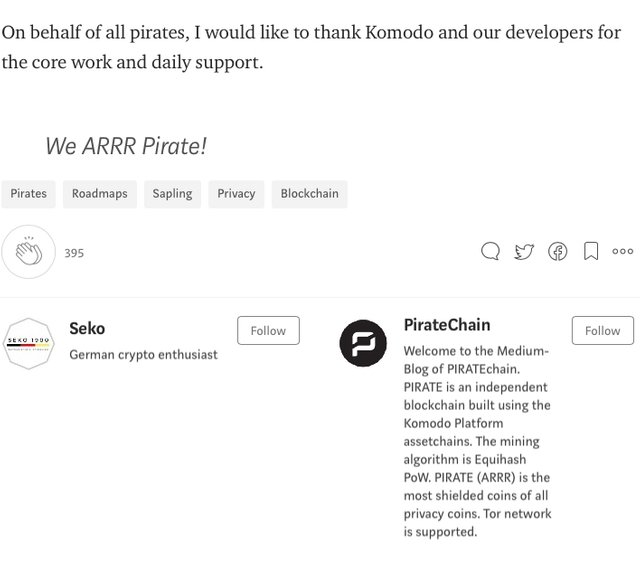Screen dimensions: 640x561
Task: Follow the author Seko
Action: pos(268,330)
